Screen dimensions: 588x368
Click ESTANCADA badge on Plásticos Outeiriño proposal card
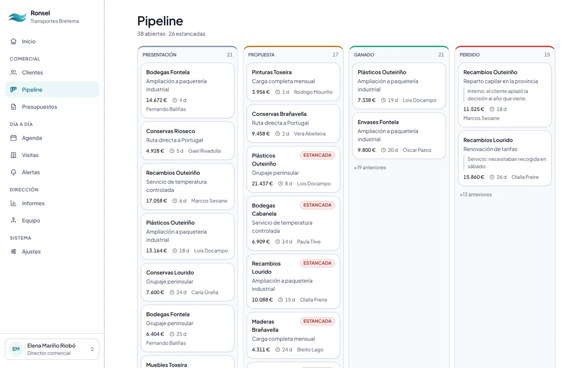point(317,155)
